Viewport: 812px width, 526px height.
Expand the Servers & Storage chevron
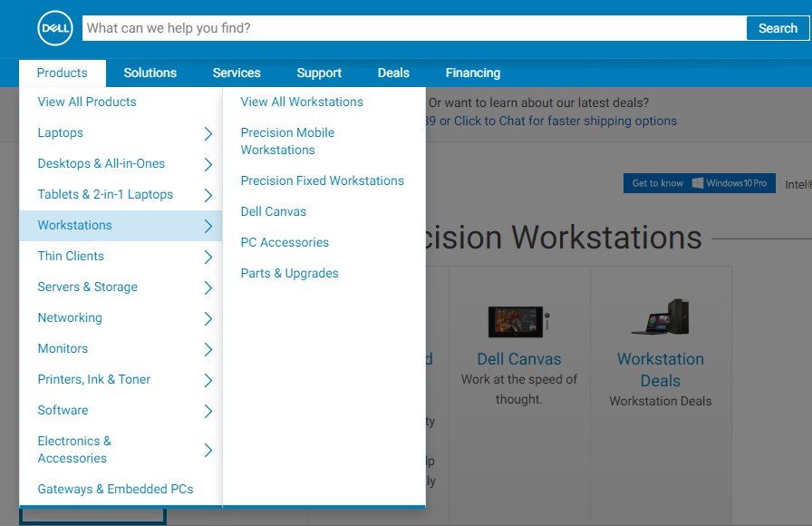(208, 287)
